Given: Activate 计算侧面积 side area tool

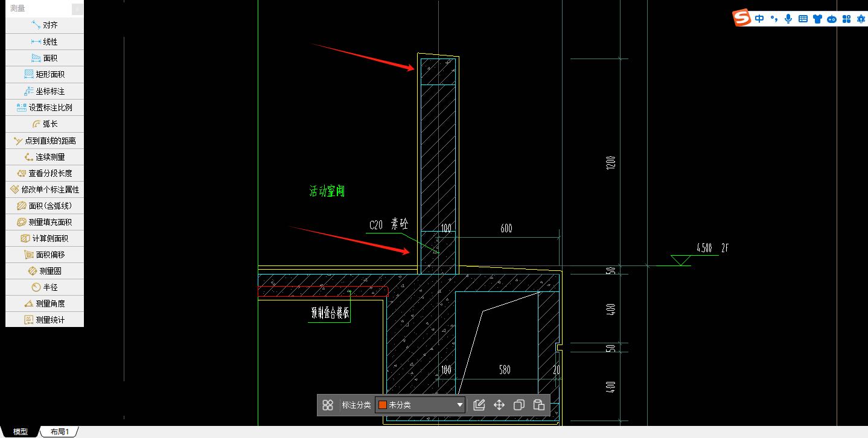Looking at the screenshot, I should pyautogui.click(x=45, y=238).
